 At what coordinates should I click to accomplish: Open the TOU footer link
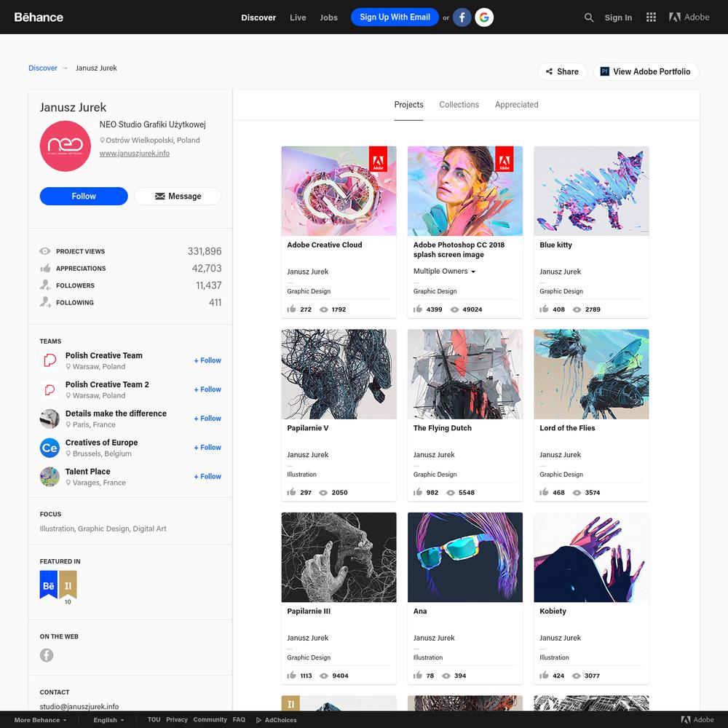[x=154, y=720]
